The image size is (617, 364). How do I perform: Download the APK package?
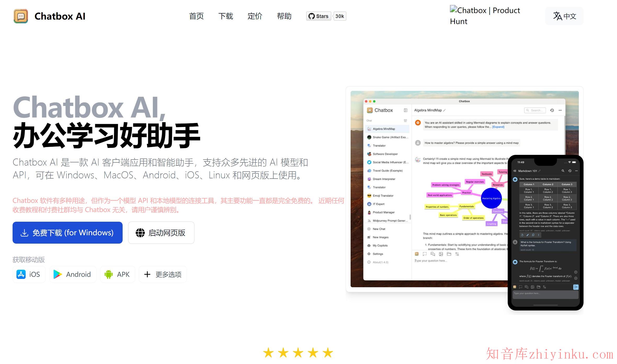tap(117, 274)
